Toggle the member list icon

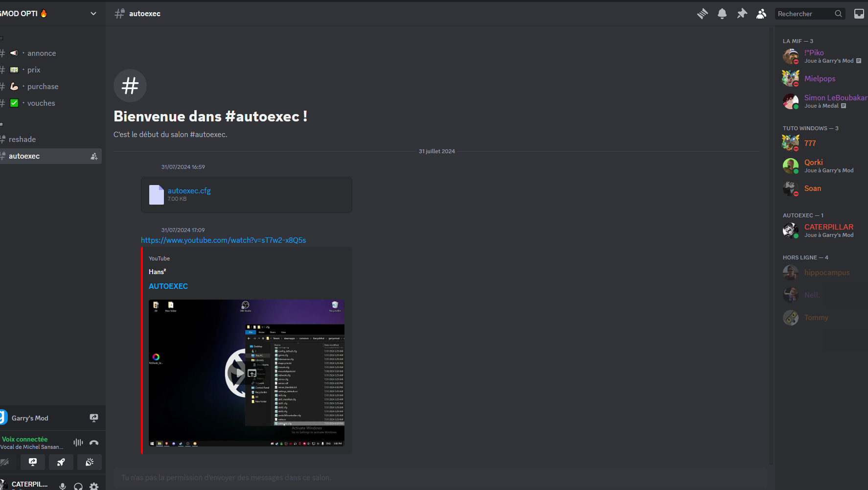[x=761, y=14]
